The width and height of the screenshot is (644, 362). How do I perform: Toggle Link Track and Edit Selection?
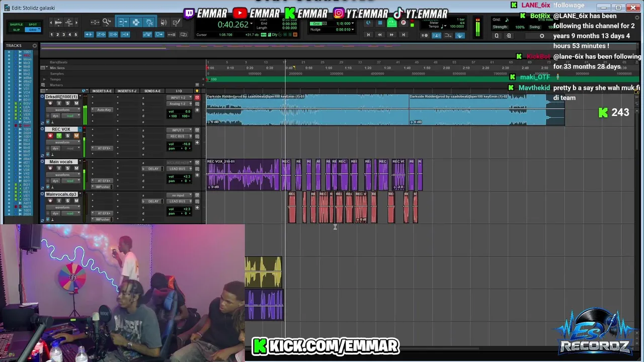[x=113, y=34]
